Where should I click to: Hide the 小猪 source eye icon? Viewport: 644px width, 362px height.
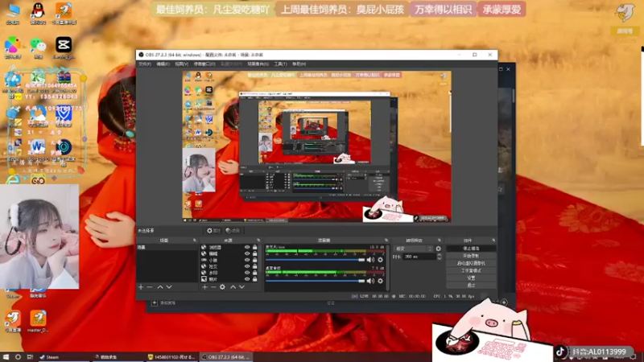(x=247, y=260)
